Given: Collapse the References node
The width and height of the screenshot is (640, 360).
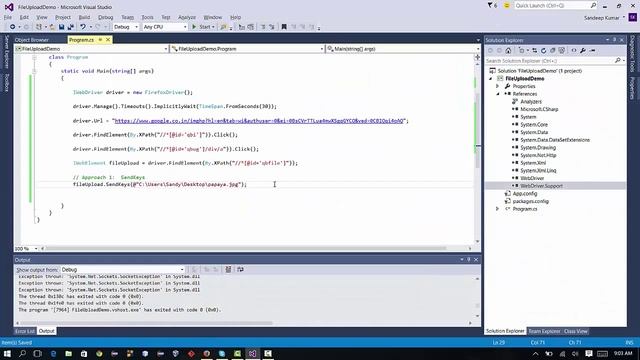Looking at the screenshot, I should click(x=498, y=94).
